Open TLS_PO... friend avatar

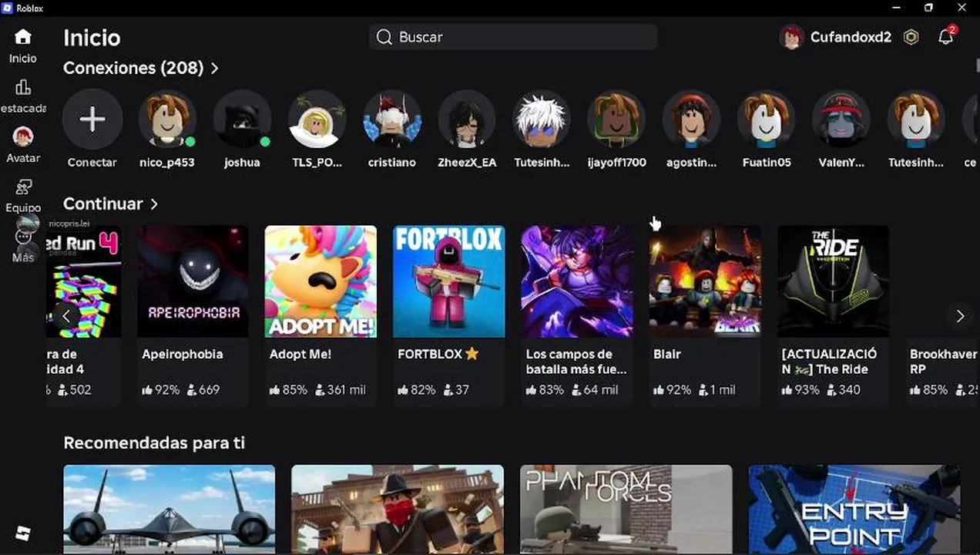coord(317,119)
